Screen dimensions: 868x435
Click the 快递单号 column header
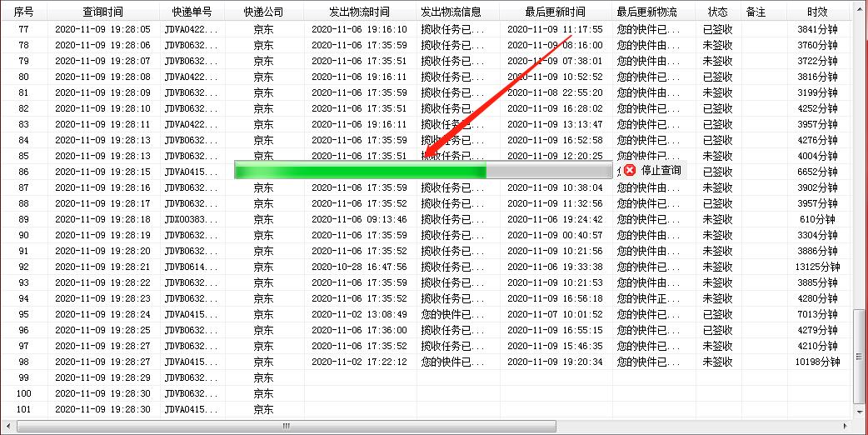click(192, 12)
